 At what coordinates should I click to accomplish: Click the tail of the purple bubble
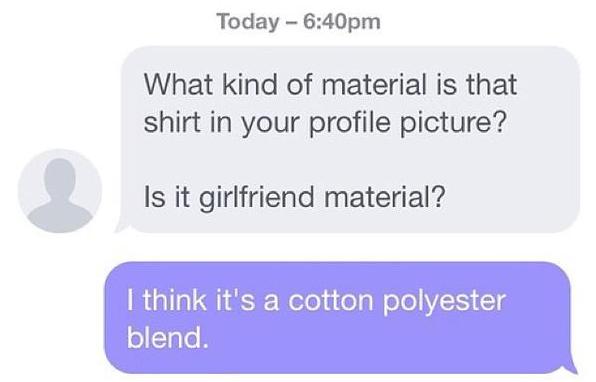coord(569,366)
